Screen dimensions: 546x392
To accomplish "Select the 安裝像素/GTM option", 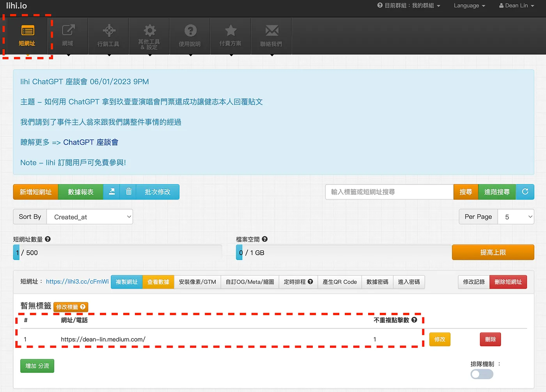I will click(197, 282).
